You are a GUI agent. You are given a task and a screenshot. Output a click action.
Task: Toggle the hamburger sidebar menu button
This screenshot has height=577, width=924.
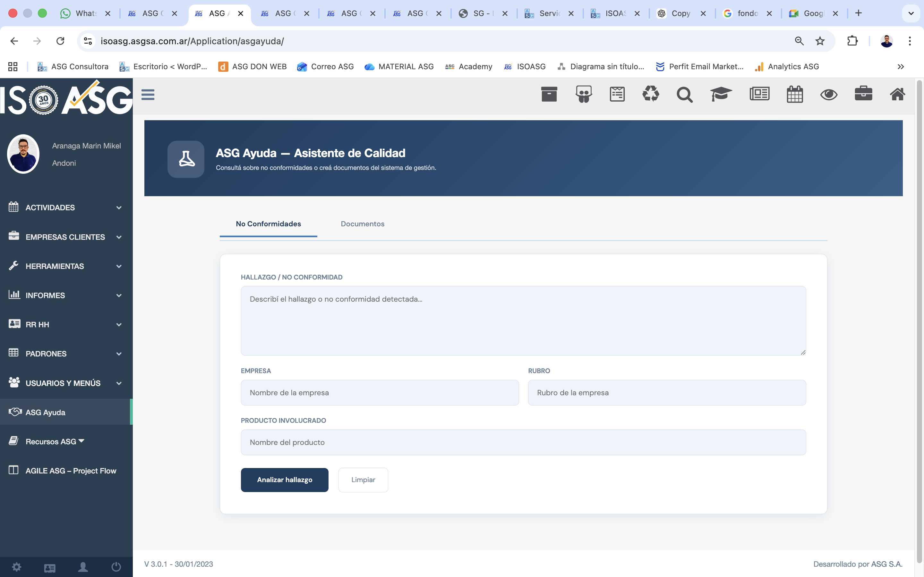point(148,94)
